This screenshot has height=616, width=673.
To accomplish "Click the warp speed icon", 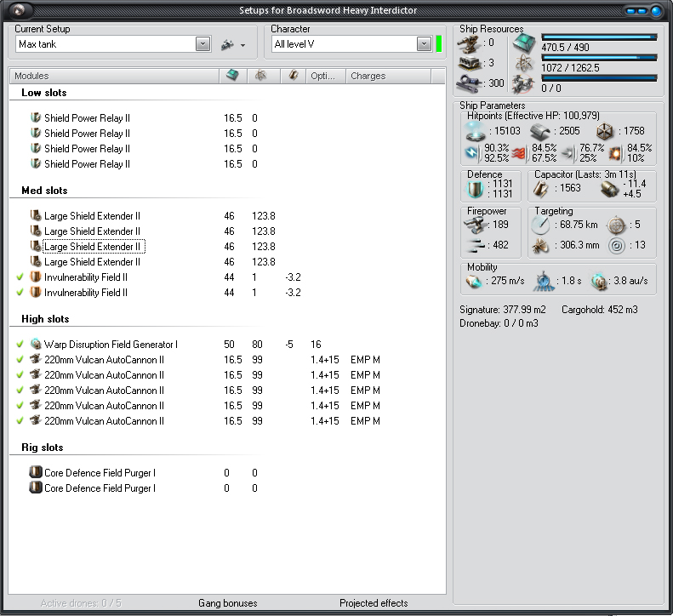I will point(599,282).
